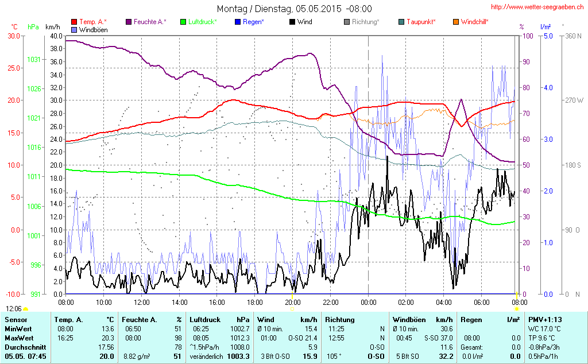Click the green Luftdruck legend swatch
The height and width of the screenshot is (364, 588).
tap(183, 22)
